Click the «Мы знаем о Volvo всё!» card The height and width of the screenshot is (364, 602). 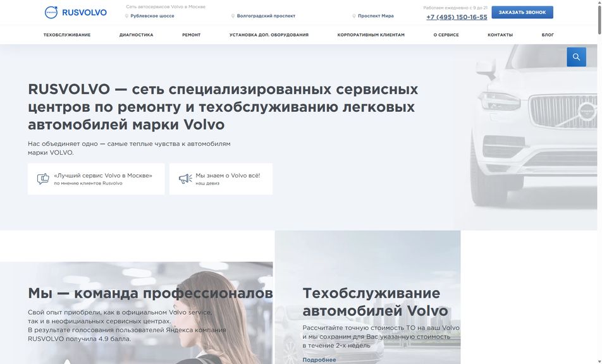coord(221,179)
